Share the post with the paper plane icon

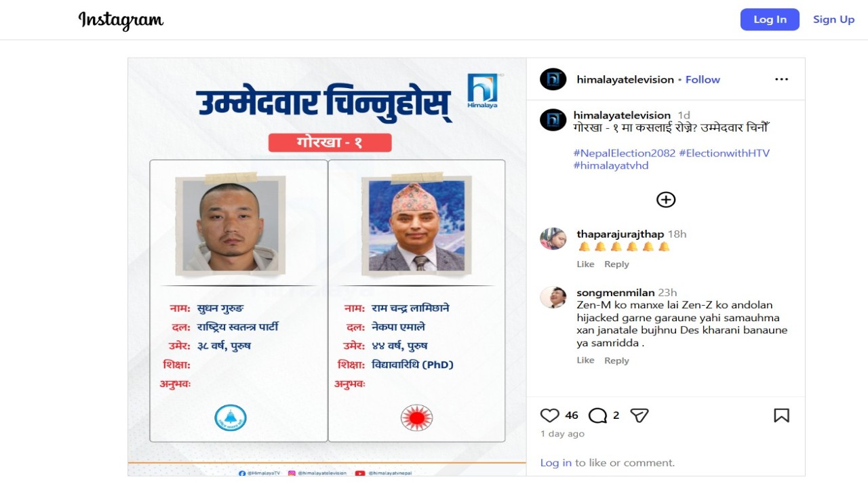point(639,415)
